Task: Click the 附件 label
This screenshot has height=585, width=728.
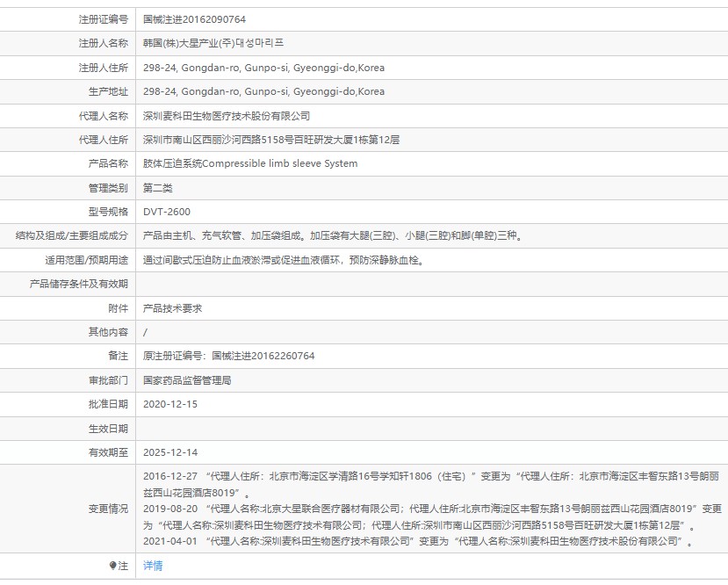Action: (x=118, y=308)
